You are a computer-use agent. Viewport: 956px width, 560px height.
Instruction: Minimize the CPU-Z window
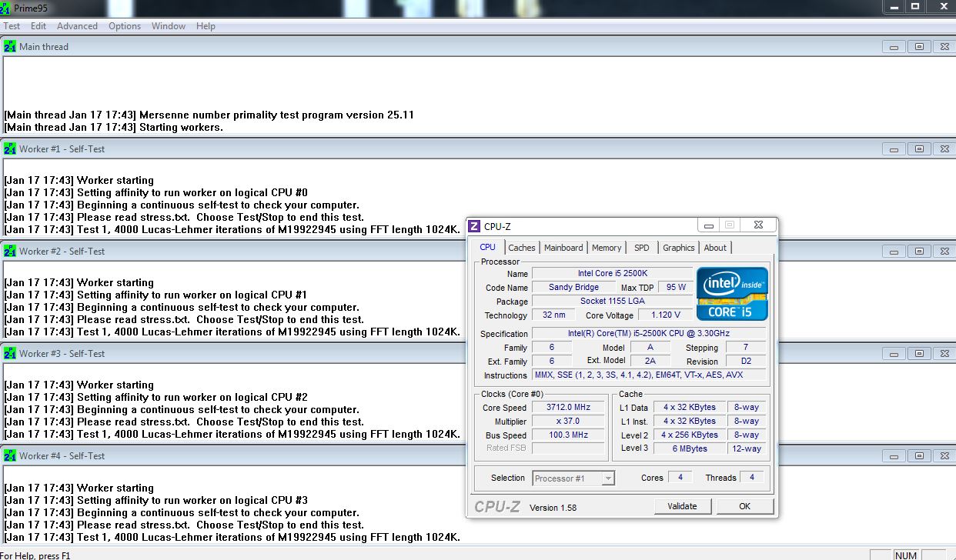(709, 225)
